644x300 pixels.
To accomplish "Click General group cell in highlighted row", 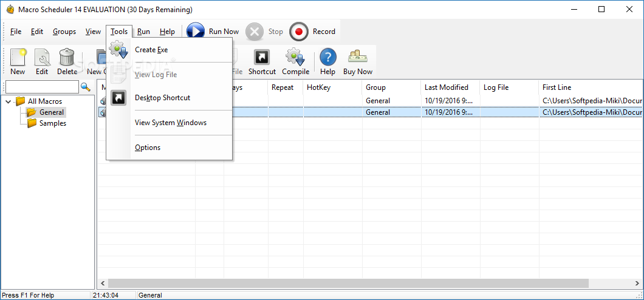I will pyautogui.click(x=378, y=112).
